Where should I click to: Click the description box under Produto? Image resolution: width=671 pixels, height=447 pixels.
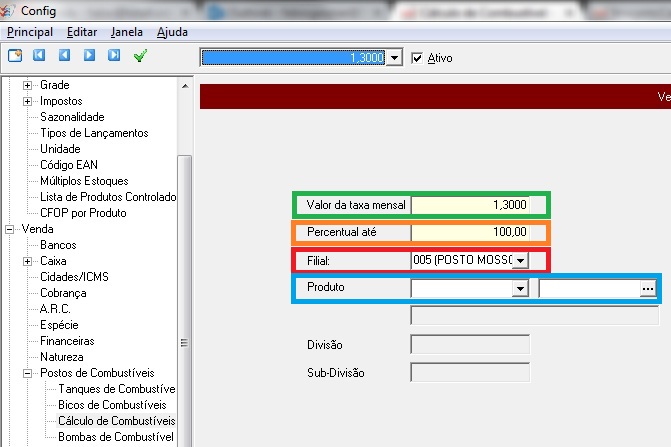(534, 316)
